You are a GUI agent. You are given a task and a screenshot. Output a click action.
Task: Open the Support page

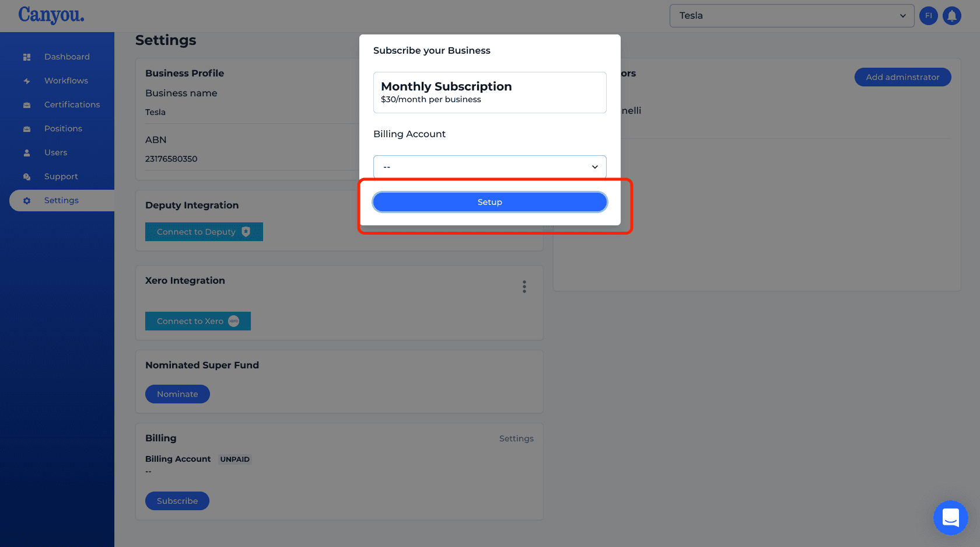pyautogui.click(x=61, y=176)
